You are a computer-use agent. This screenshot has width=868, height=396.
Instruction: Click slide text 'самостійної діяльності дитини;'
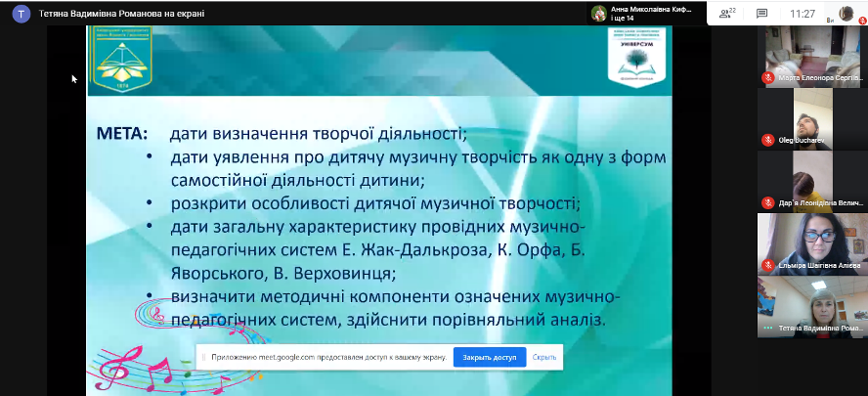point(298,181)
